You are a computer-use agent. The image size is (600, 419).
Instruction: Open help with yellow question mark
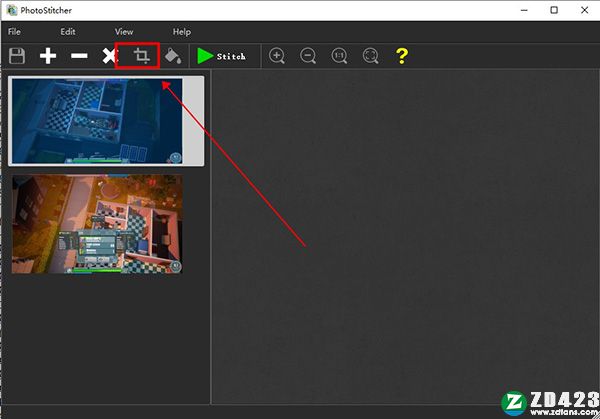pyautogui.click(x=402, y=56)
